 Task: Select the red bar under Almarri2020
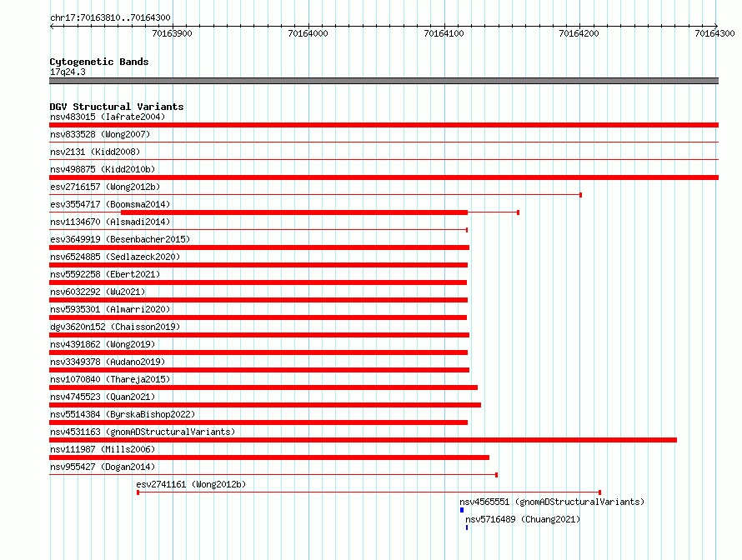coord(258,317)
